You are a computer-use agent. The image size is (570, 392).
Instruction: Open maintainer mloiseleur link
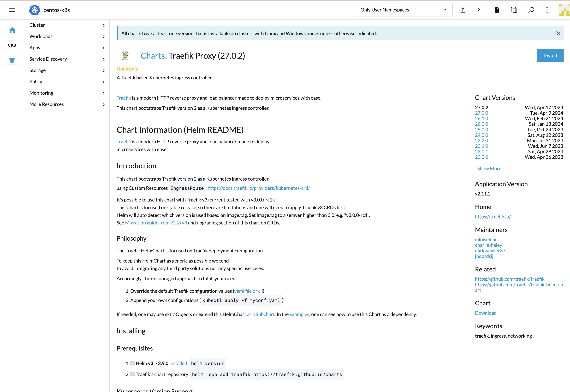486,240
